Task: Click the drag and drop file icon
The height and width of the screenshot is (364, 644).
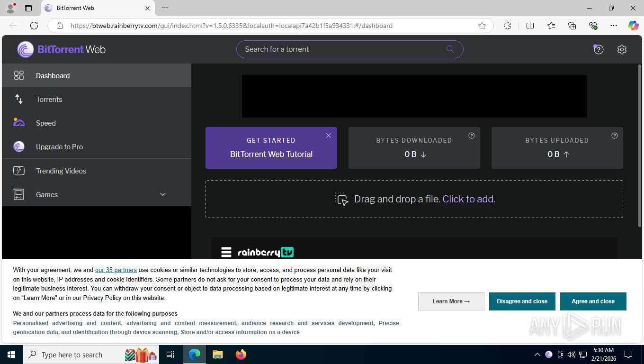Action: 342,199
